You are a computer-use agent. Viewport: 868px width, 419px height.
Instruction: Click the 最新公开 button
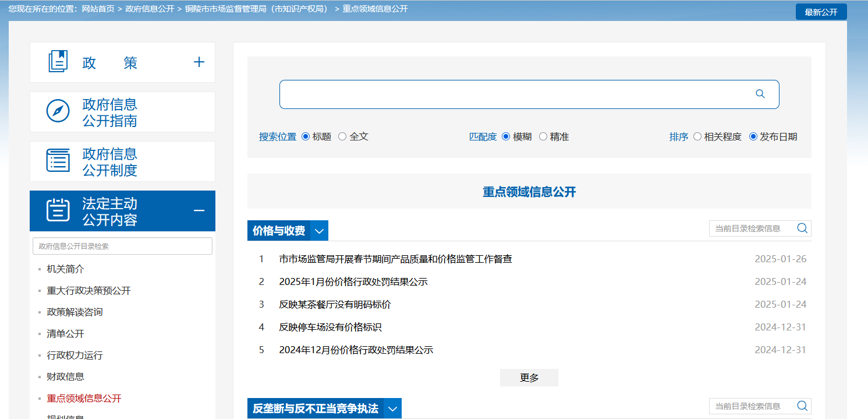tap(821, 12)
